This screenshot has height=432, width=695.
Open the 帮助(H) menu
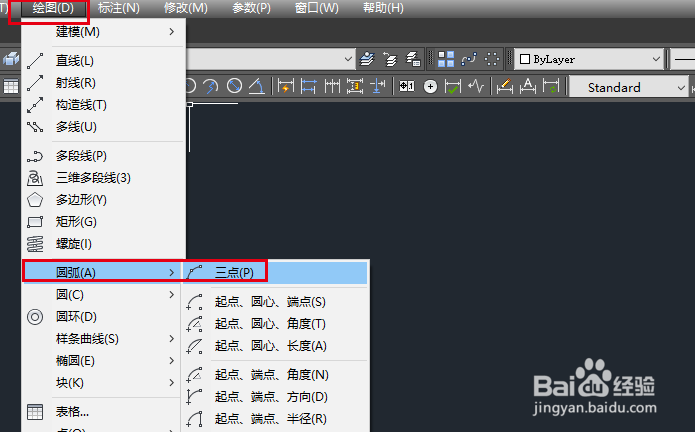pyautogui.click(x=383, y=8)
